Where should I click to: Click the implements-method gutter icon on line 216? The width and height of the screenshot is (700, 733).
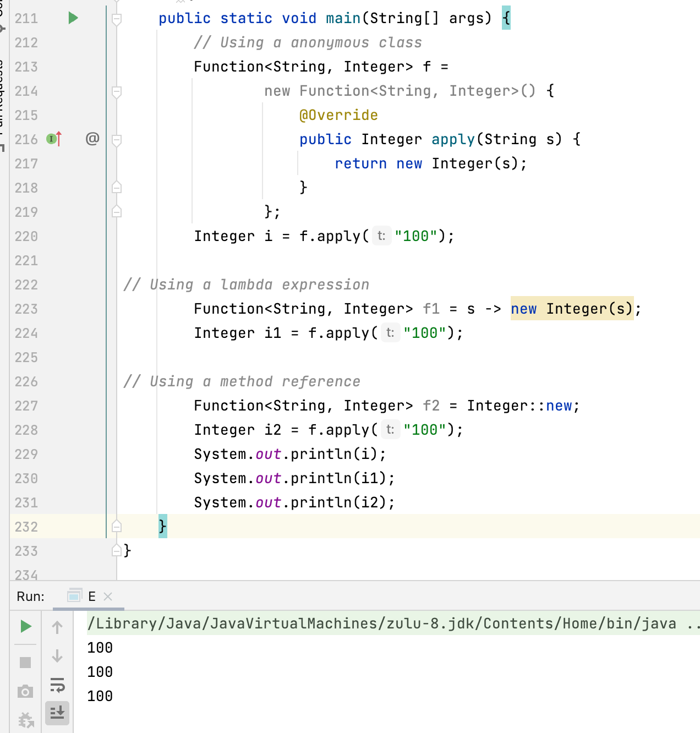click(54, 139)
